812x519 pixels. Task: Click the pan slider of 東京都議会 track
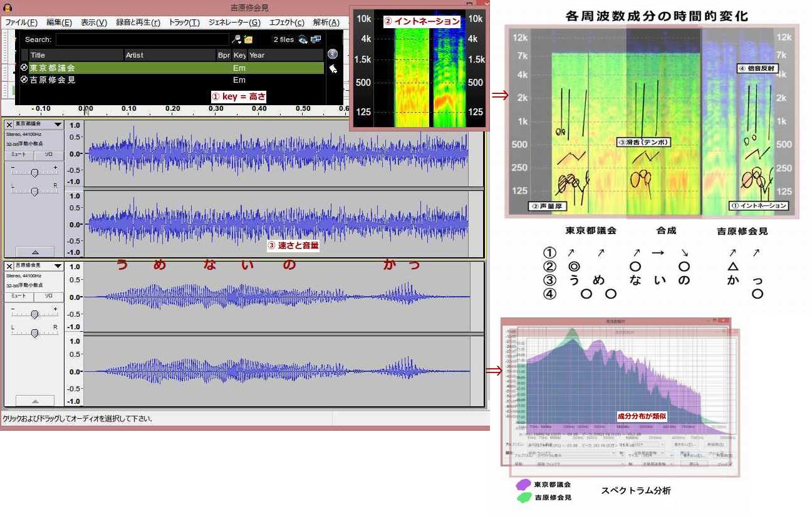[34, 190]
